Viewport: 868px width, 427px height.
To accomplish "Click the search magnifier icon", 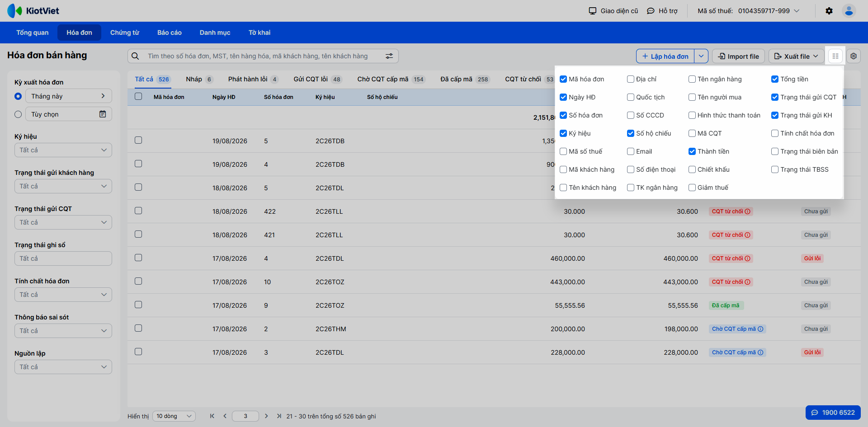I will coord(135,56).
